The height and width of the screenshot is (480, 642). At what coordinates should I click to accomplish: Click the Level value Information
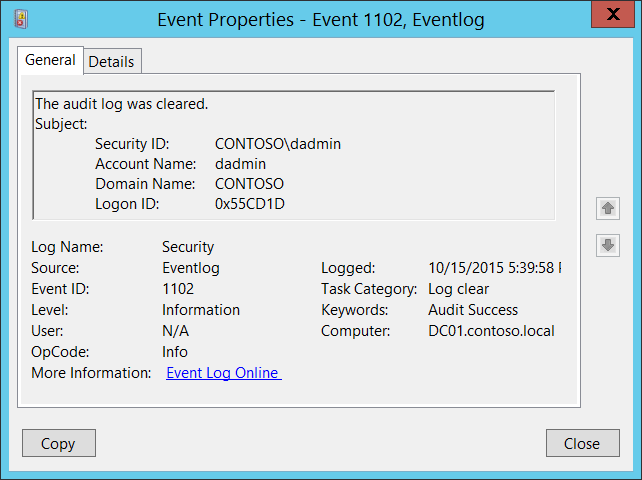pyautogui.click(x=201, y=310)
